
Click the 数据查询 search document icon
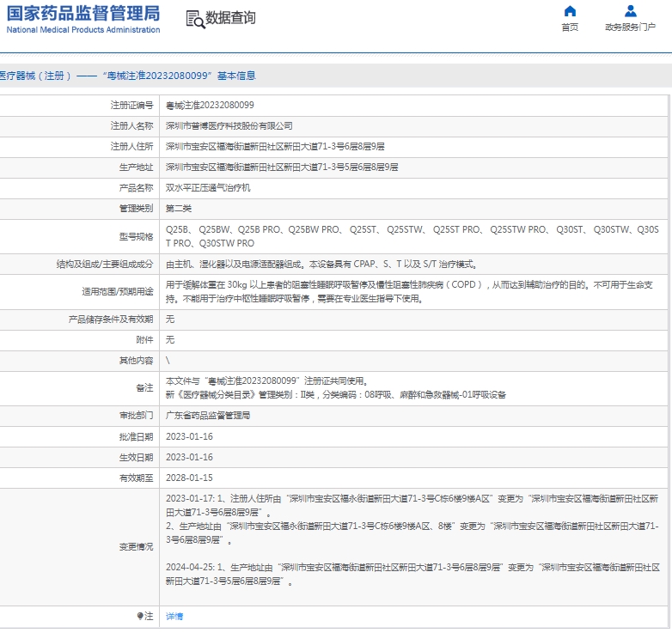(195, 19)
